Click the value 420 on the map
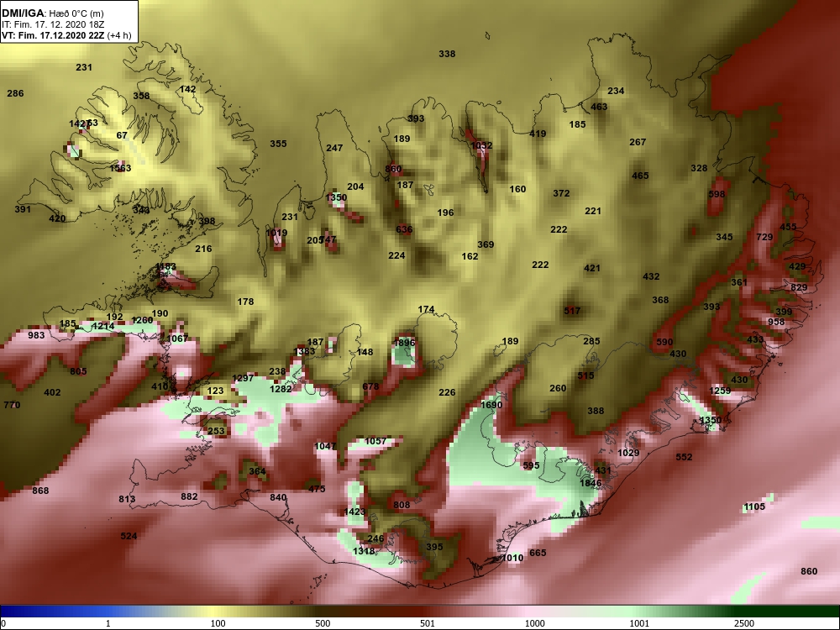This screenshot has width=840, height=630. click(x=57, y=218)
